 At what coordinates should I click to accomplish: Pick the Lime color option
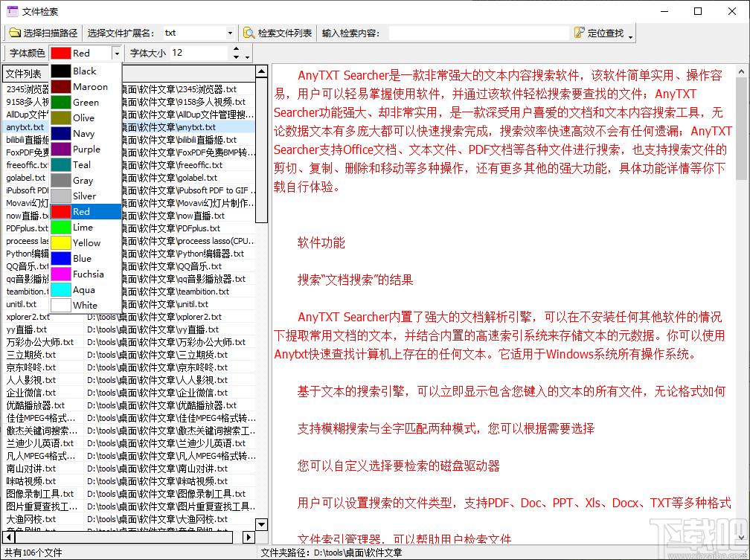[x=86, y=228]
